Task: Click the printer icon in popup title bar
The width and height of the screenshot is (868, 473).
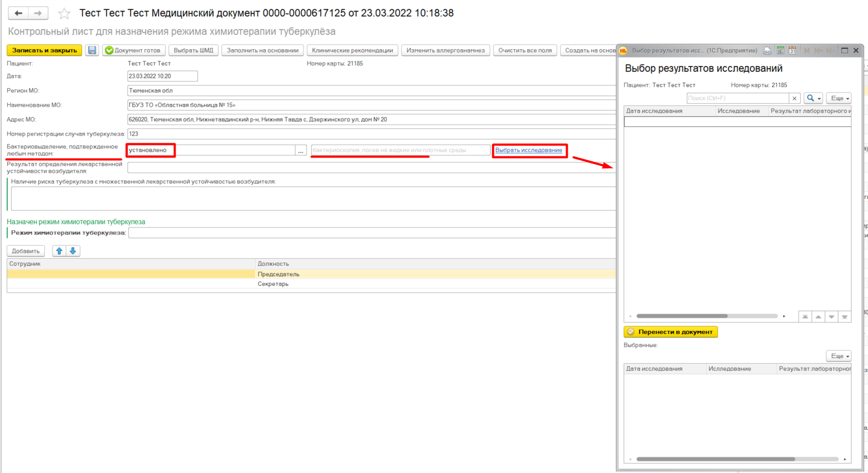Action: coord(767,50)
